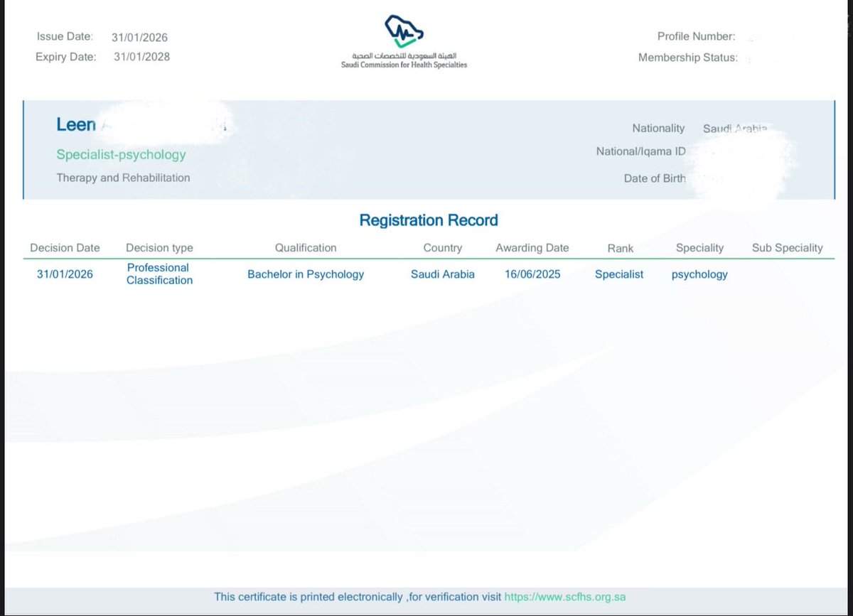Click the 'Decision Date' column header
Screen dimensions: 853x616
click(65, 248)
